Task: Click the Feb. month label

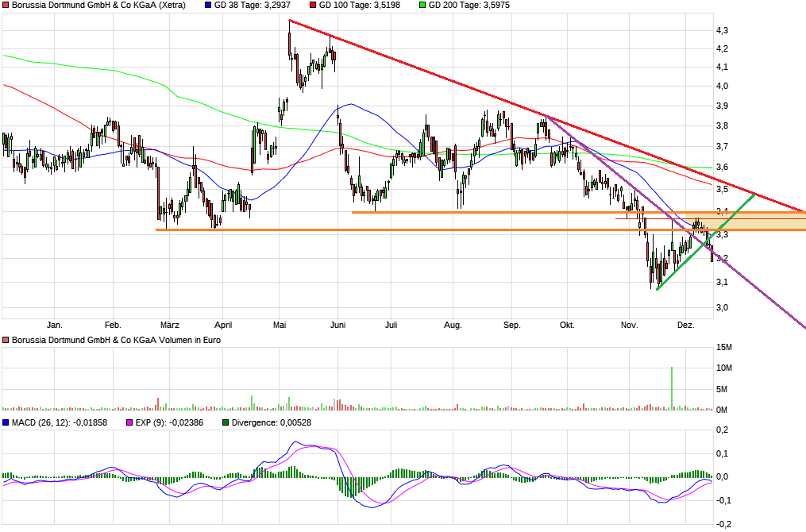Action: tap(113, 325)
